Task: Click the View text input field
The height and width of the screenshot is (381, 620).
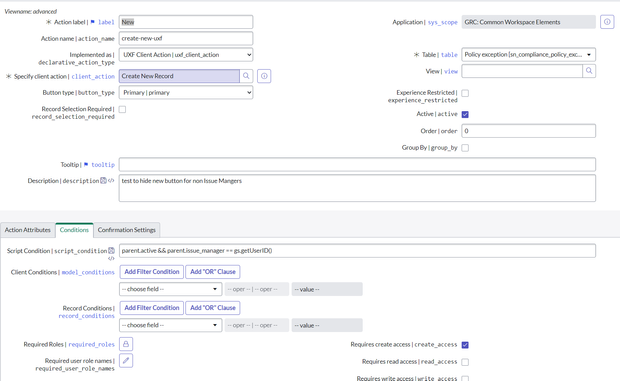Action: (522, 71)
